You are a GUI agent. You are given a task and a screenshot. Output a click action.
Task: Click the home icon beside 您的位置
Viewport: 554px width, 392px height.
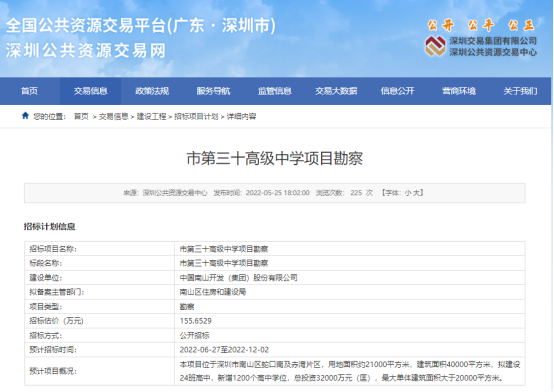point(25,116)
